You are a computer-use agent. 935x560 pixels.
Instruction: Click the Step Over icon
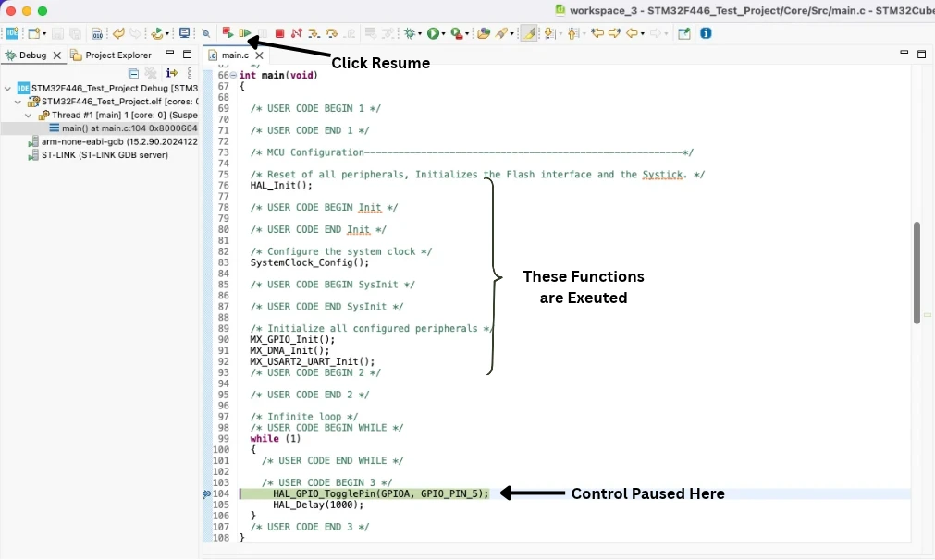coord(331,33)
